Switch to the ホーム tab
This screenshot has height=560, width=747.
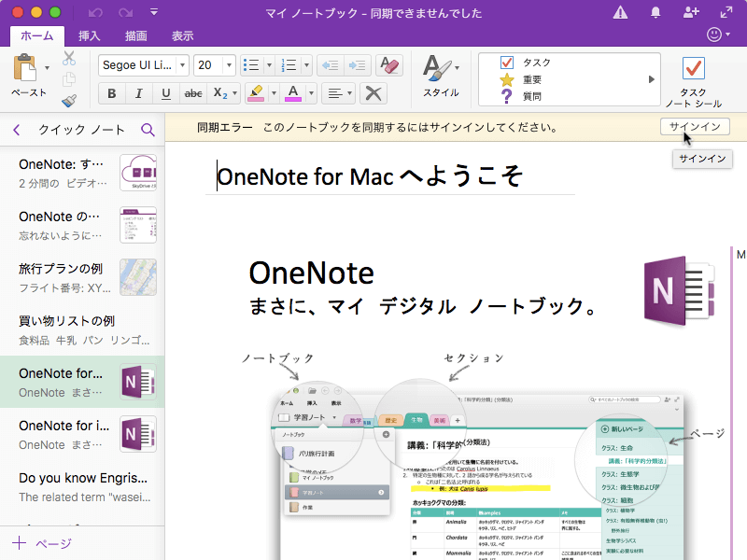point(37,35)
